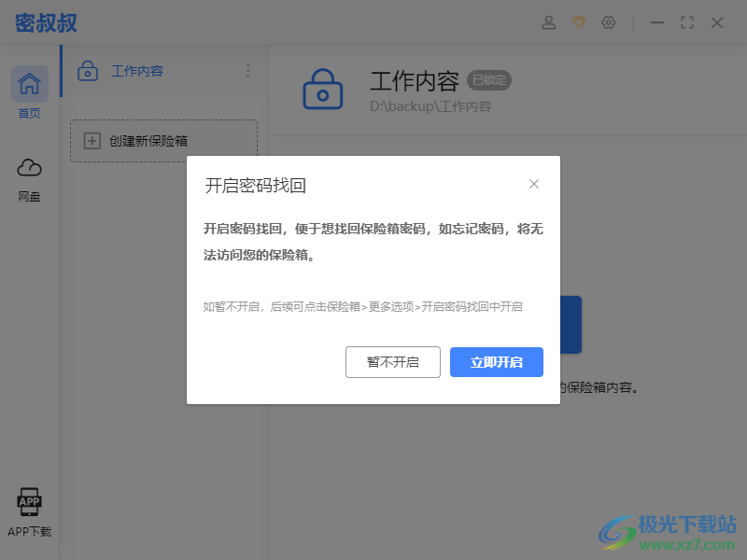The image size is (747, 560).
Task: Click 创建新保险箱 button
Action: [x=164, y=141]
